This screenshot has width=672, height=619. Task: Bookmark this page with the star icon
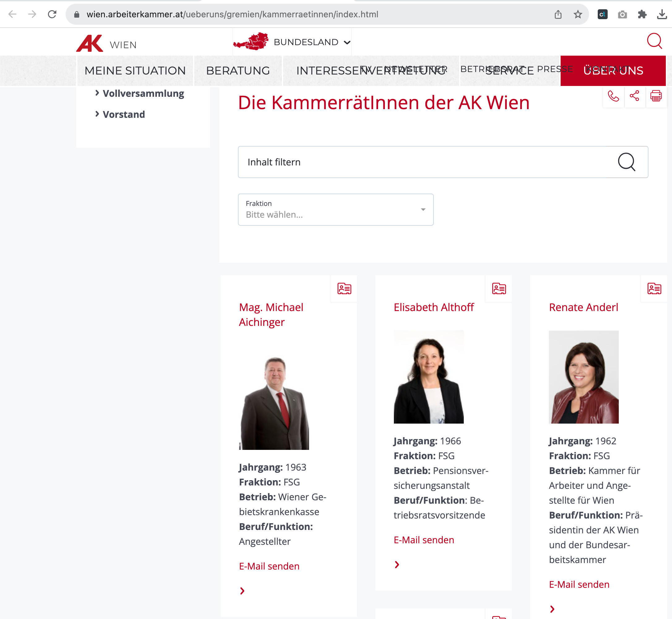(x=578, y=15)
